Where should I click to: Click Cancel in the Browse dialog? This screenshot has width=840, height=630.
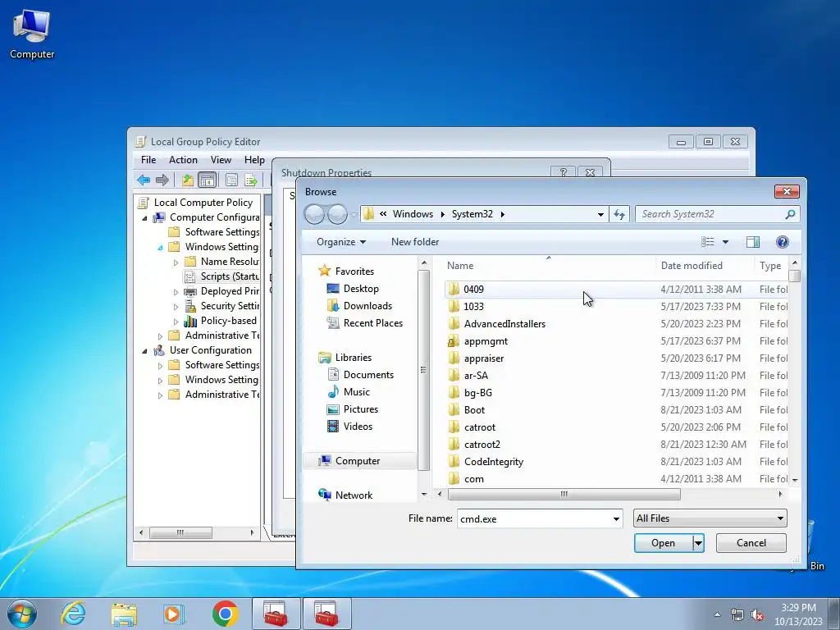[x=751, y=543]
